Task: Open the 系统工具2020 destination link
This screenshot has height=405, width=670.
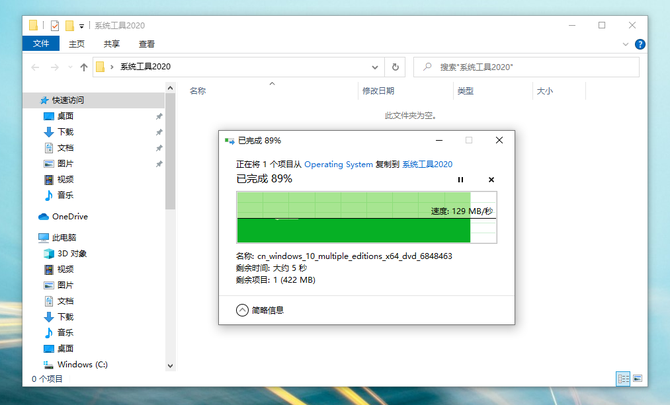Action: tap(427, 164)
